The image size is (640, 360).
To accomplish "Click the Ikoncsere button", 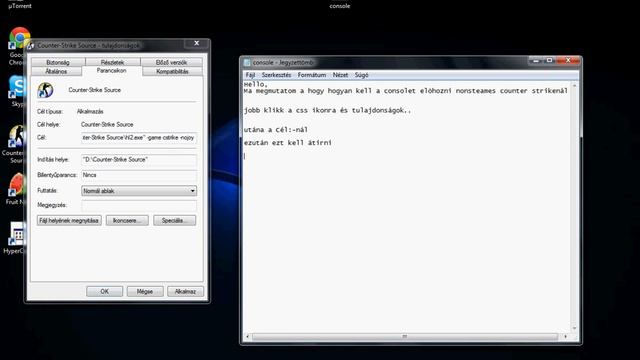I will click(x=127, y=220).
